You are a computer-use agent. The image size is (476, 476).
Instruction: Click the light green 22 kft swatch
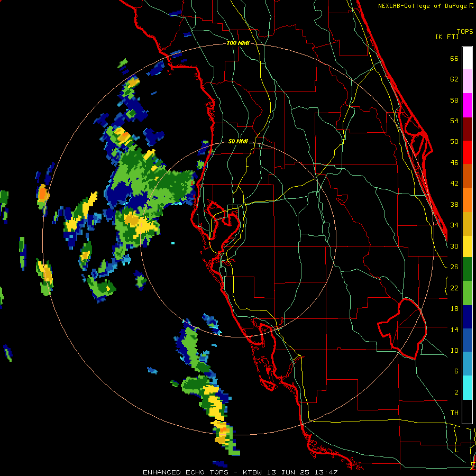click(x=467, y=293)
